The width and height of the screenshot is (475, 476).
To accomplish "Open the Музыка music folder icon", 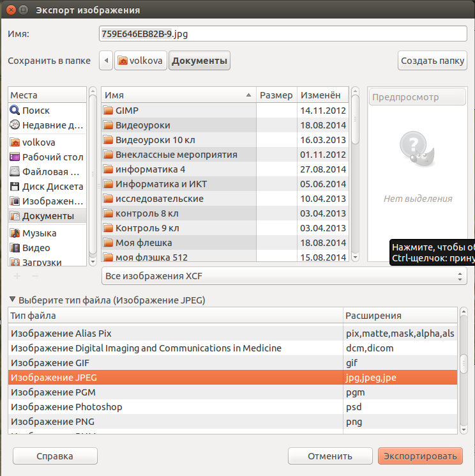I will point(15,233).
